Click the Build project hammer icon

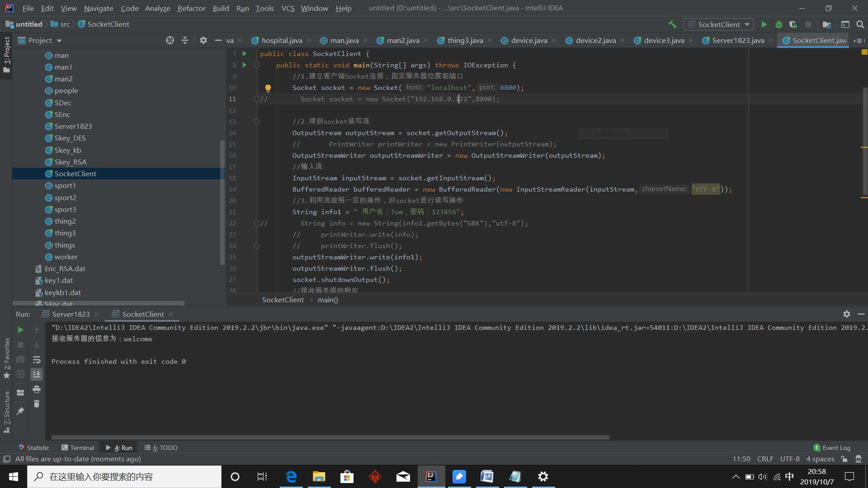coord(672,24)
